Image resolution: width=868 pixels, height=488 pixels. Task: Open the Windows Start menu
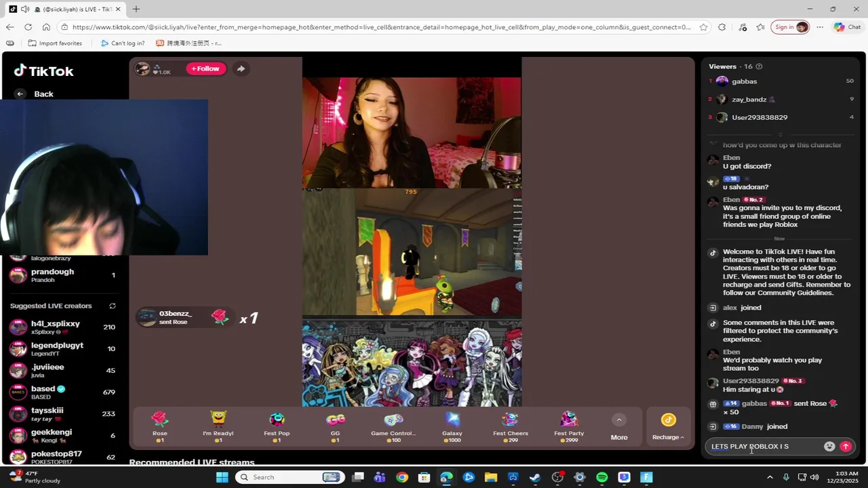tap(222, 477)
